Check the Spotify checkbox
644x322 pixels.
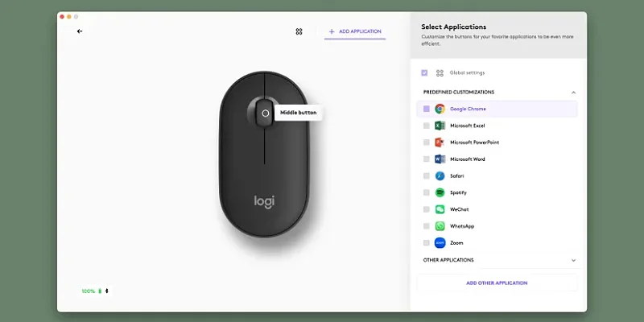coord(427,192)
